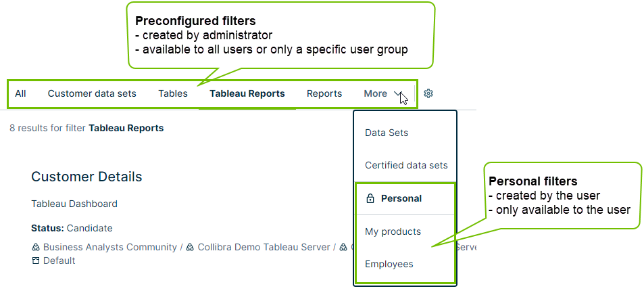
Task: Open the filter settings gear icon
Action: [x=428, y=93]
